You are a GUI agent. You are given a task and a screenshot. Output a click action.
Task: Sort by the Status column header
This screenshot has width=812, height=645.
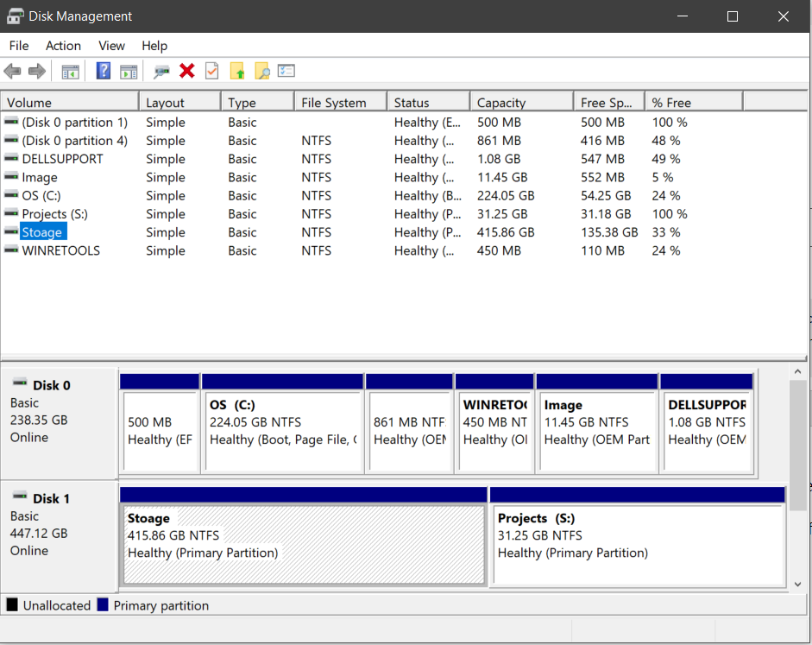tap(429, 103)
